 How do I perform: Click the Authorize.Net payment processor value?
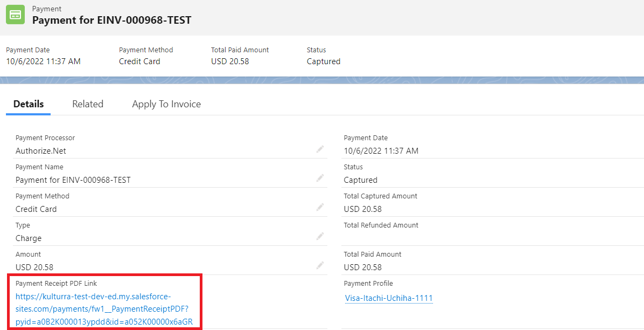(41, 151)
